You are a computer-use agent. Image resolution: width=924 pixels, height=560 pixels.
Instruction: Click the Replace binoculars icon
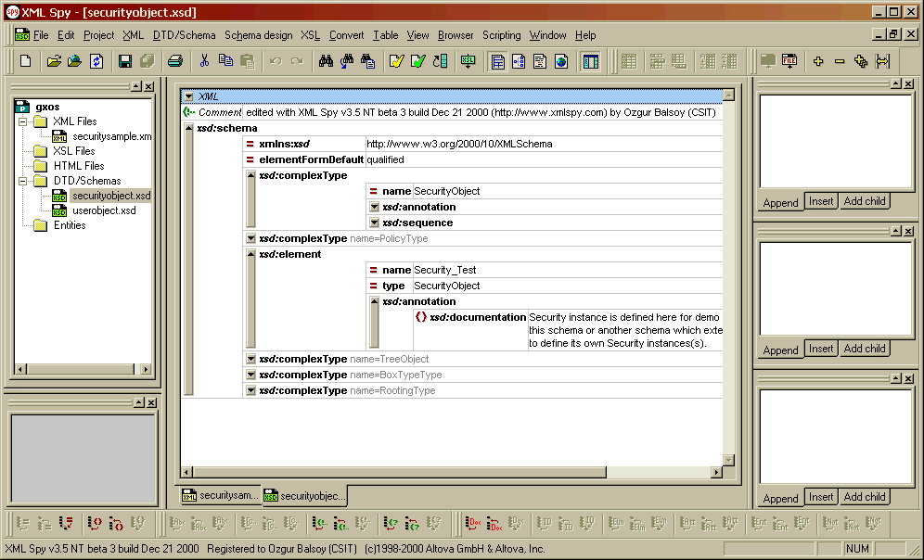[x=368, y=61]
